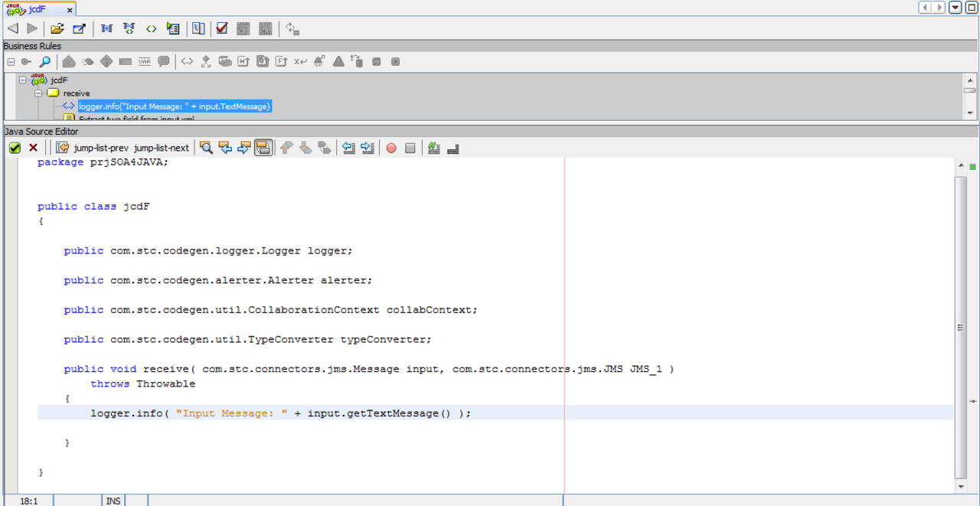Click the find next occurrence arrow icon
The image size is (980, 506).
244,148
